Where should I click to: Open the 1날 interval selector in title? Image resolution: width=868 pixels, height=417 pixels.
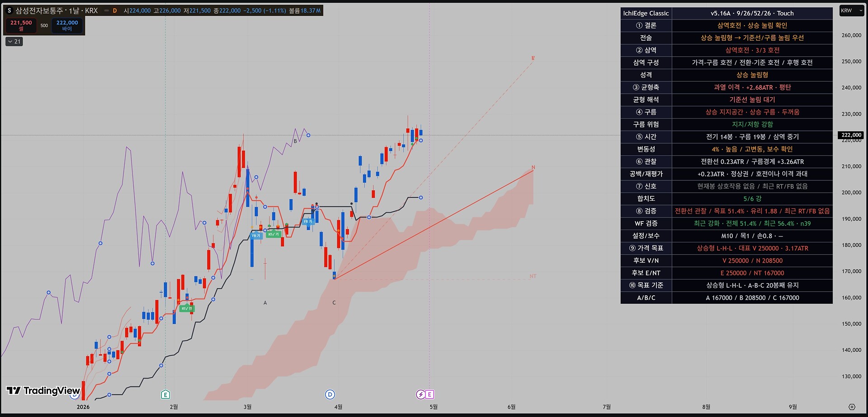click(74, 10)
